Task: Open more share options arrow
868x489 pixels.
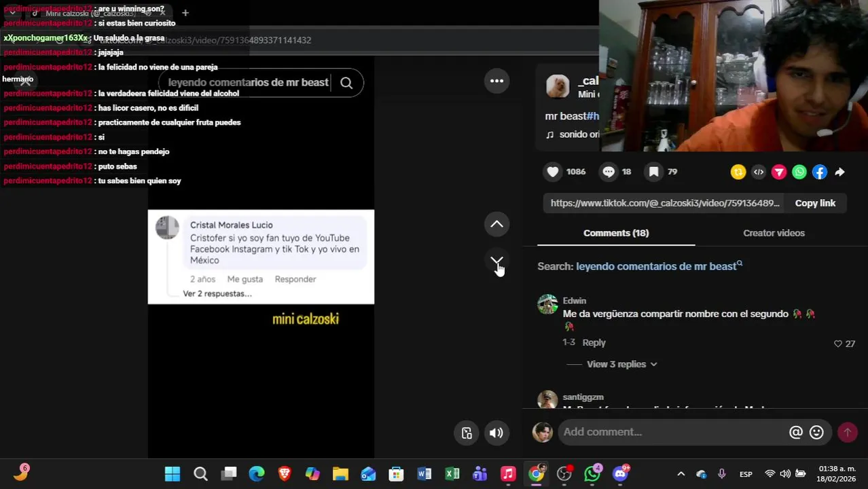Action: (840, 173)
